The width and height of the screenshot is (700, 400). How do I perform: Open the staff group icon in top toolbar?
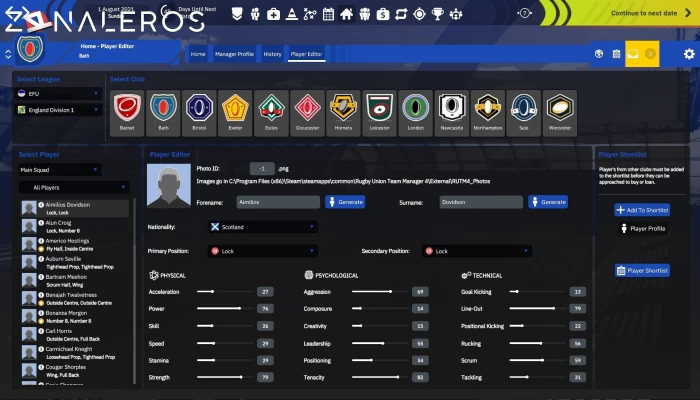[365, 14]
